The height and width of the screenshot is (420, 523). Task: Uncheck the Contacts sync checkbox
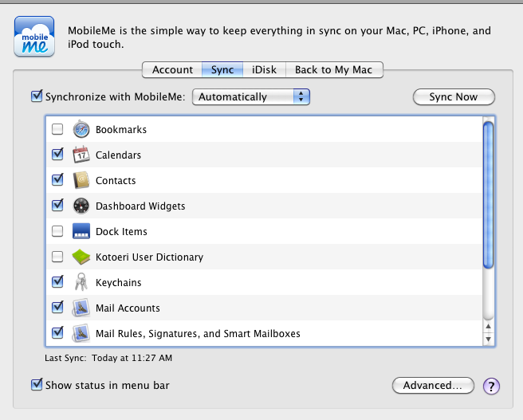57,179
